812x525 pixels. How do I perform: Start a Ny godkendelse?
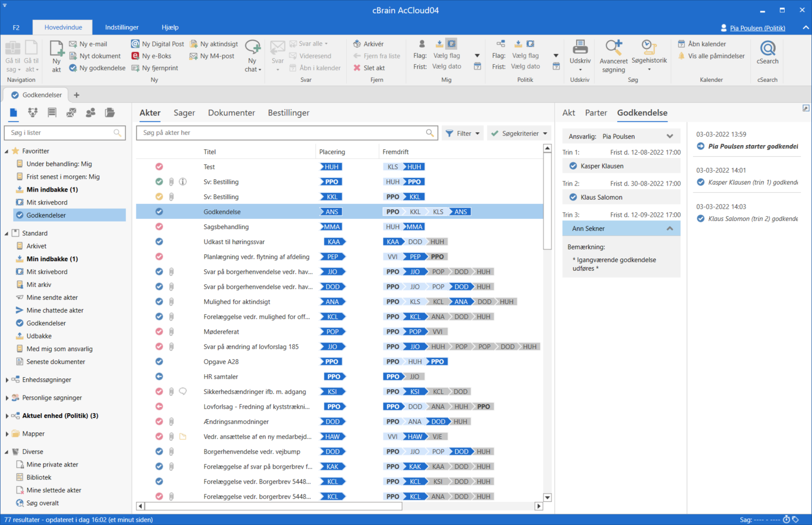tap(97, 68)
